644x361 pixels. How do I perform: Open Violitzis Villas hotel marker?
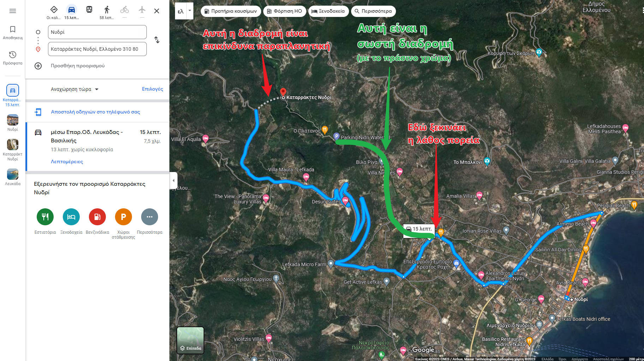click(x=269, y=338)
